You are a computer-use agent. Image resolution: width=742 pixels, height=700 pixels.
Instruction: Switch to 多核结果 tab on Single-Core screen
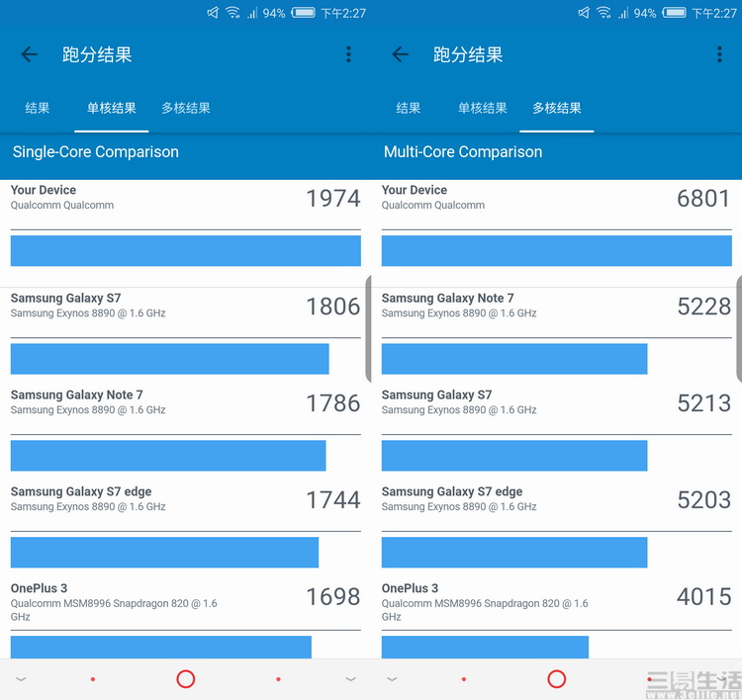(x=186, y=108)
